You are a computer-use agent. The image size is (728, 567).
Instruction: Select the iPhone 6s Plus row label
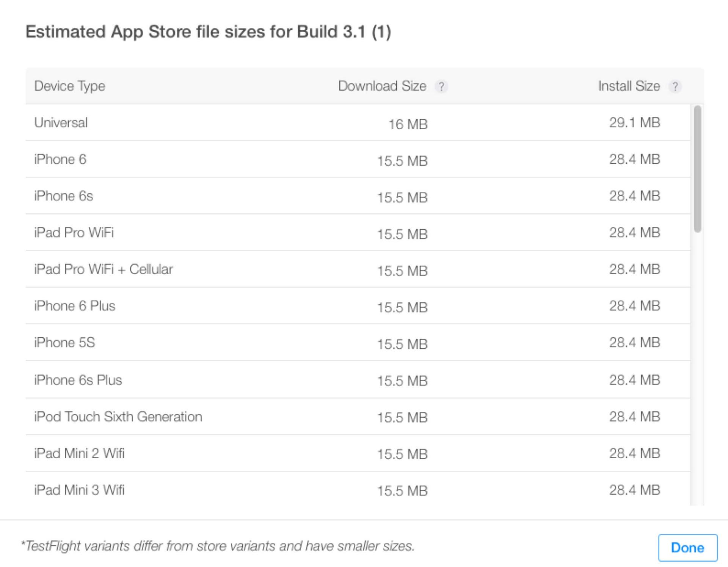click(78, 380)
